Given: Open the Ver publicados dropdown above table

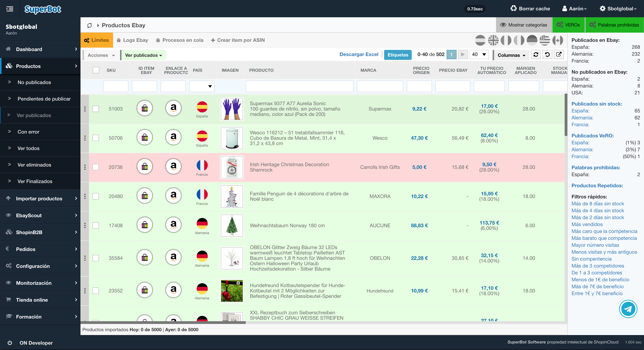Looking at the screenshot, I should [143, 55].
